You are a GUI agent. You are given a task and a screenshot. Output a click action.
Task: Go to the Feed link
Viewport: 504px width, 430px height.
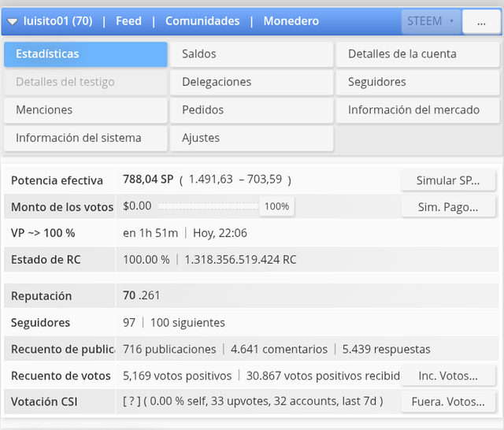coord(128,21)
